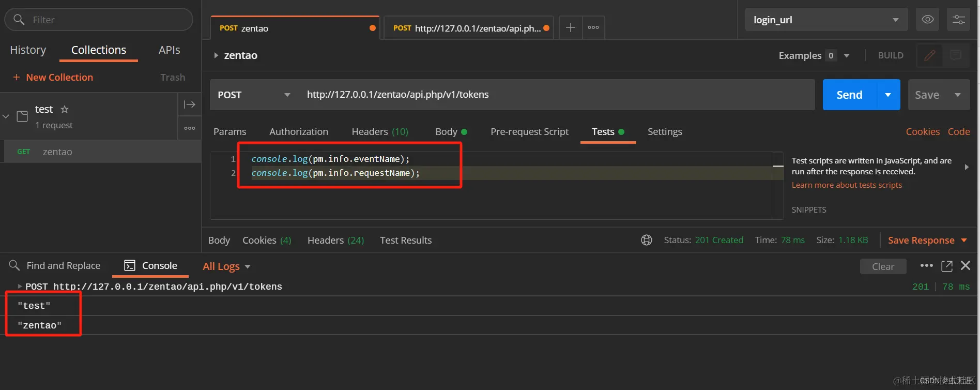980x390 pixels.
Task: Click the pencil edit icon beside BUILD
Action: (929, 55)
